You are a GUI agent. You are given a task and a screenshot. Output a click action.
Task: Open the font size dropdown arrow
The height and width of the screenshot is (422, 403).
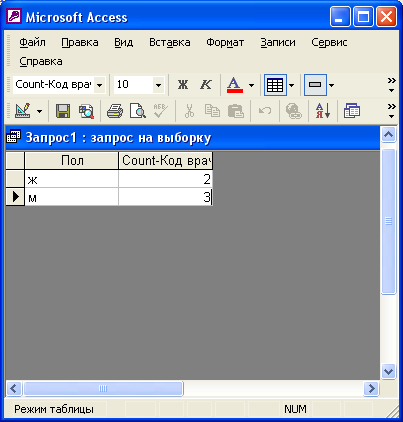[158, 85]
